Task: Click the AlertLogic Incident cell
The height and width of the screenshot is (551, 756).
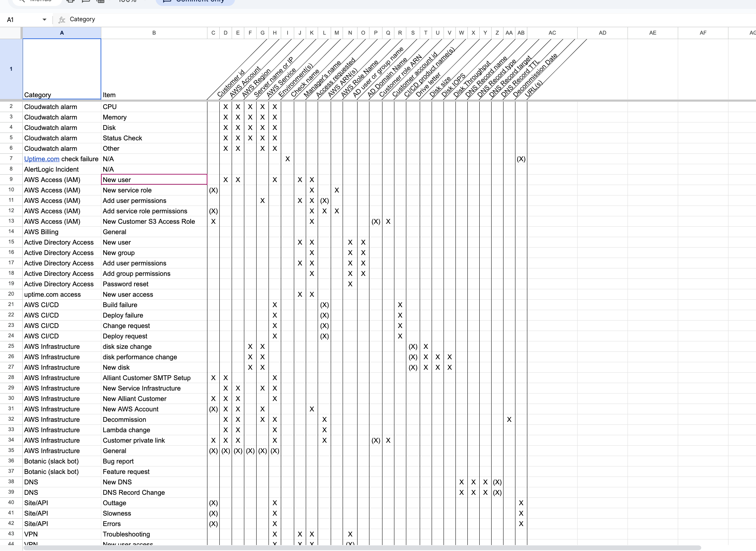Action: point(62,169)
